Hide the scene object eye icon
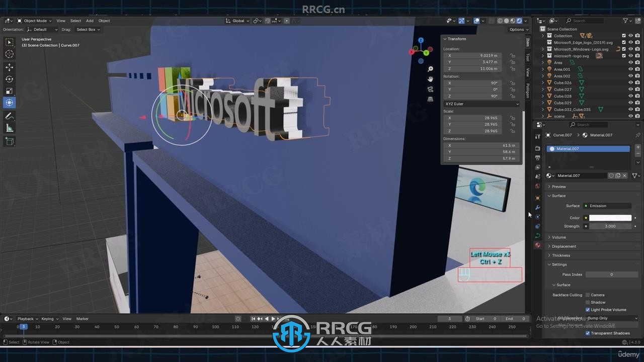Image resolution: width=644 pixels, height=362 pixels. (631, 116)
